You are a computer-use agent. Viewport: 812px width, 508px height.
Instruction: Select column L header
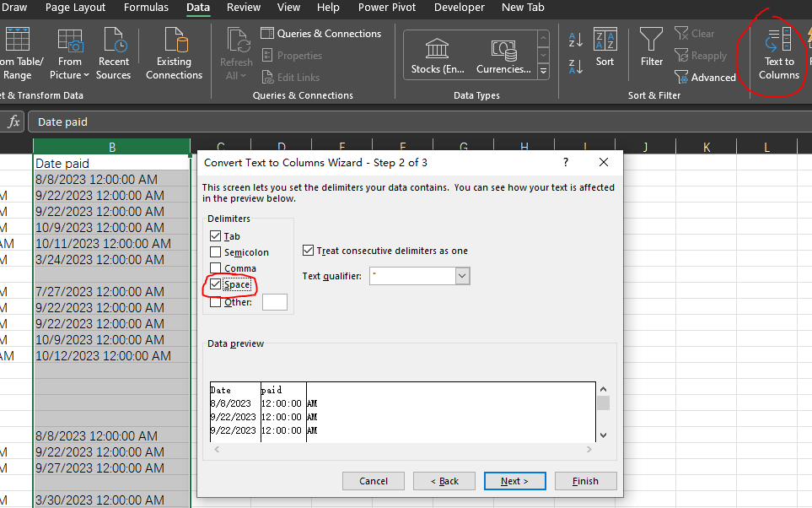[767, 147]
